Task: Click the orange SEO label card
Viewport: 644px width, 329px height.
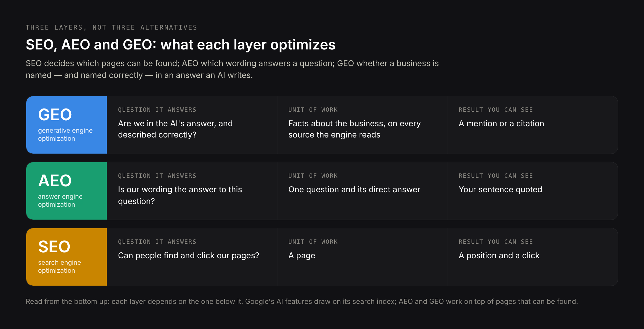Action: pyautogui.click(x=67, y=257)
